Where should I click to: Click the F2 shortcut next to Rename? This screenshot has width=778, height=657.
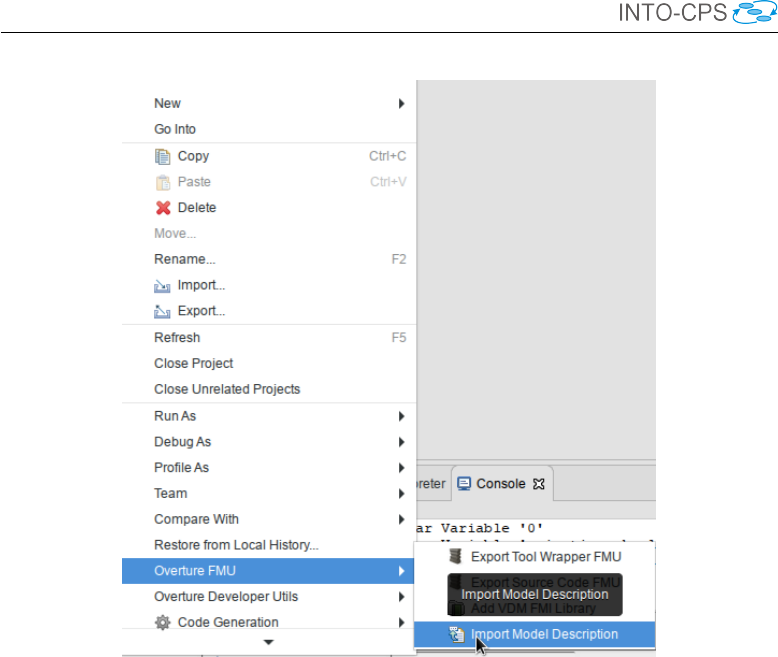[x=399, y=259]
